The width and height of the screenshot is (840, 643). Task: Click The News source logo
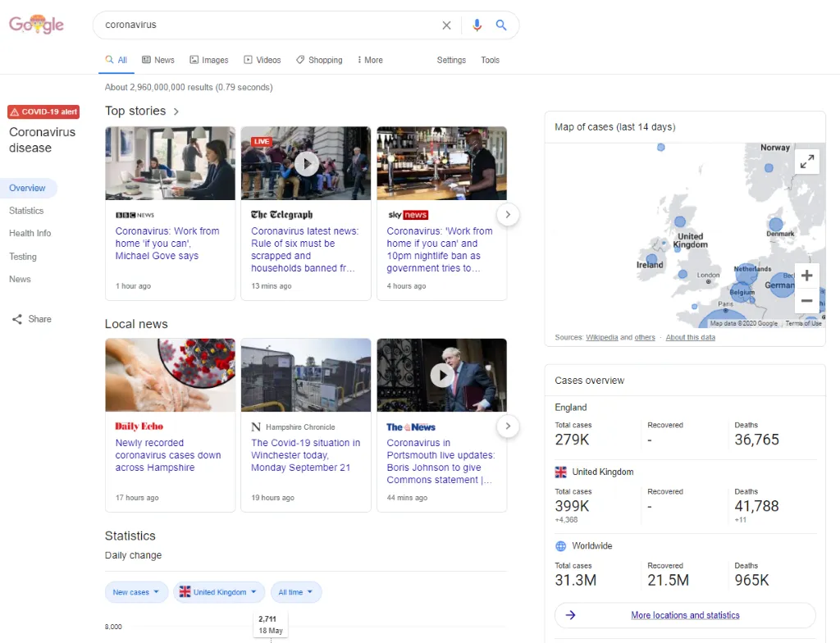tap(411, 427)
